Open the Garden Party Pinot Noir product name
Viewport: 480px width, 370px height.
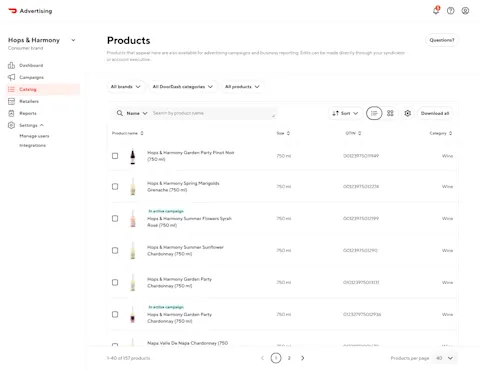point(191,156)
